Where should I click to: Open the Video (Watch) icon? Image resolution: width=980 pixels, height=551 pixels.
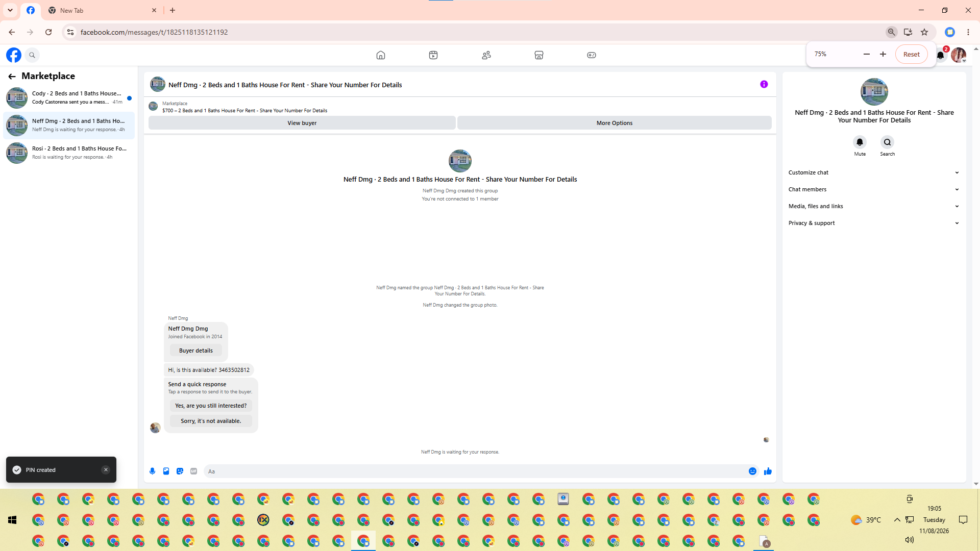pos(433,55)
